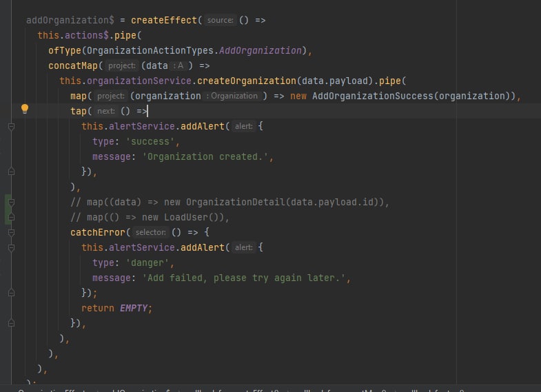Click the 'addOrganization$' property name
This screenshot has height=392, width=541.
70,21
